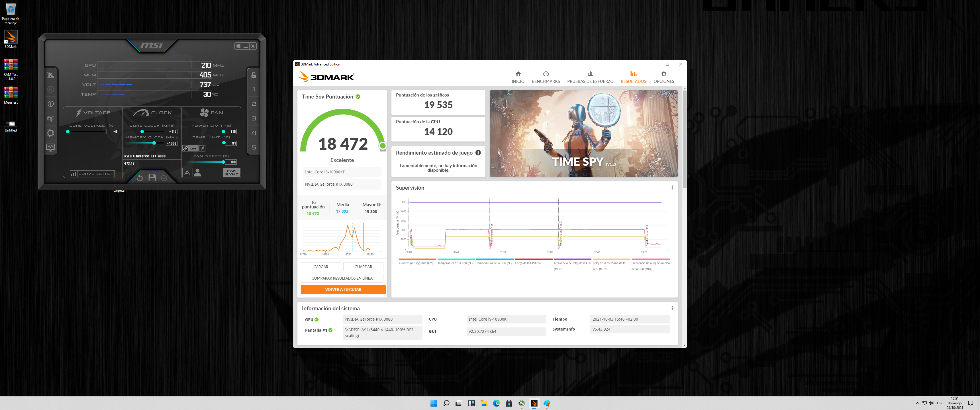
Task: Open the 3DMark desktop shortcut
Action: click(x=11, y=39)
